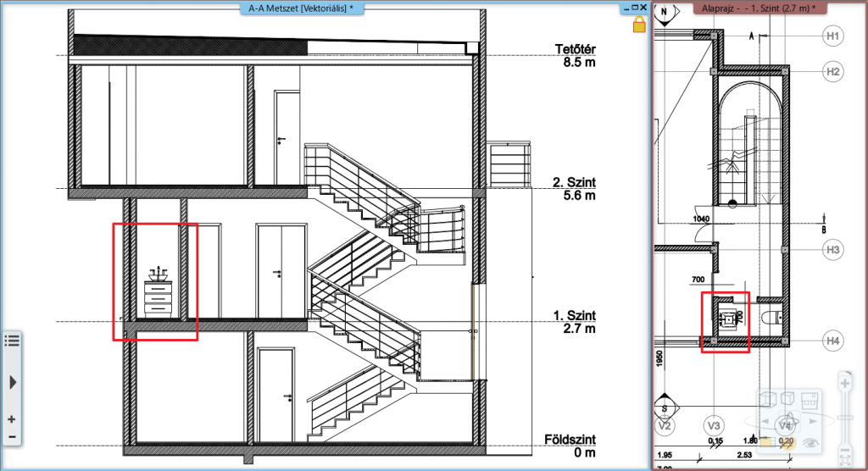Switch to the Alaprajz 1. Szint (2.7 m) tab
This screenshot has width=868, height=471.
(759, 8)
